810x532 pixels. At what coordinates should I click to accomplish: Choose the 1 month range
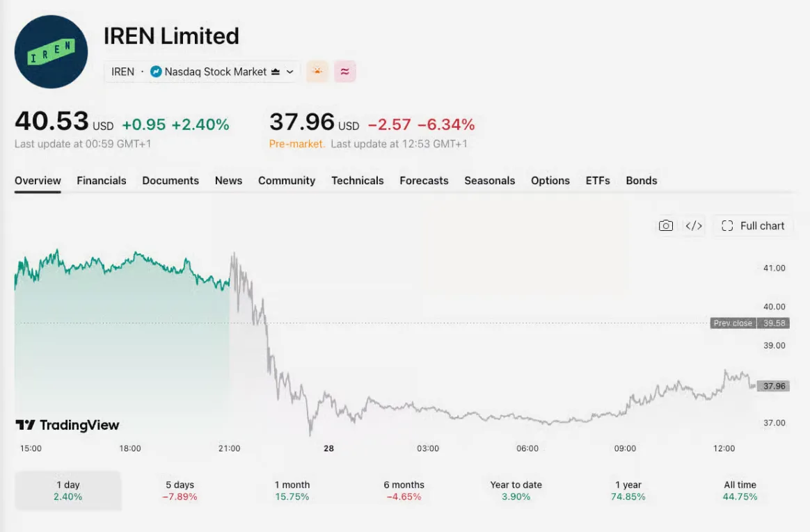coord(292,491)
